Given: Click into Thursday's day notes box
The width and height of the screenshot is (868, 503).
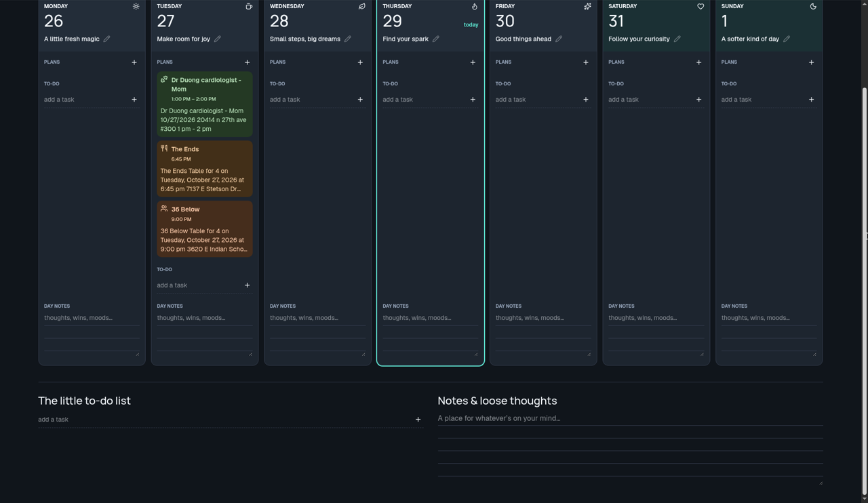Looking at the screenshot, I should pos(430,334).
